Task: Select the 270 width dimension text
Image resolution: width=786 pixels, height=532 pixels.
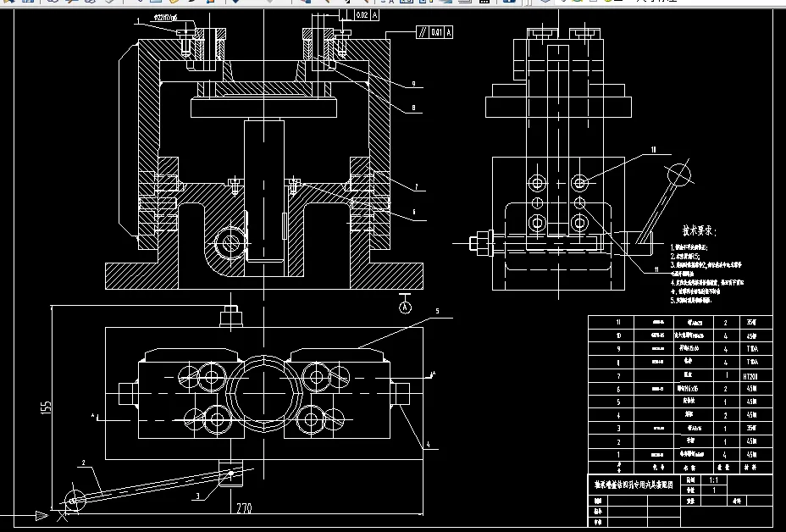Action: 244,508
